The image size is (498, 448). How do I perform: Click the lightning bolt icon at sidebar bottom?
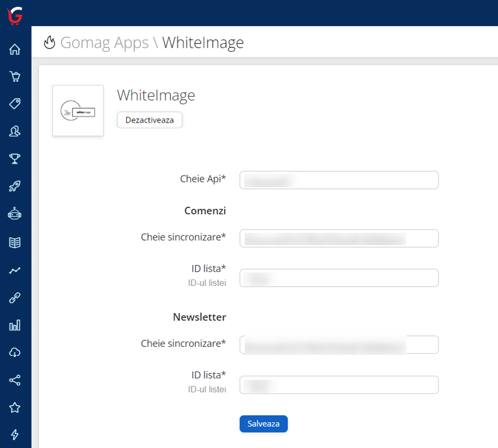(14, 435)
